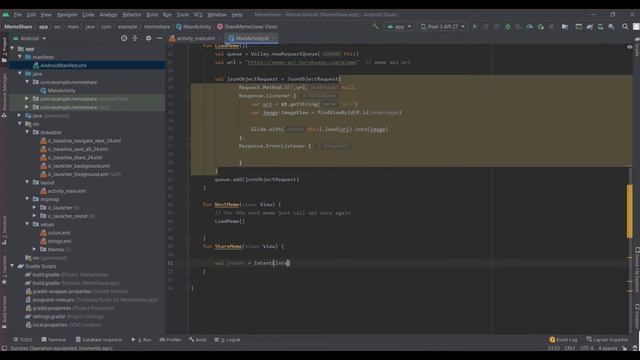Image resolution: width=640 pixels, height=360 pixels.
Task: Open the File menu
Action: pyautogui.click(x=18, y=15)
